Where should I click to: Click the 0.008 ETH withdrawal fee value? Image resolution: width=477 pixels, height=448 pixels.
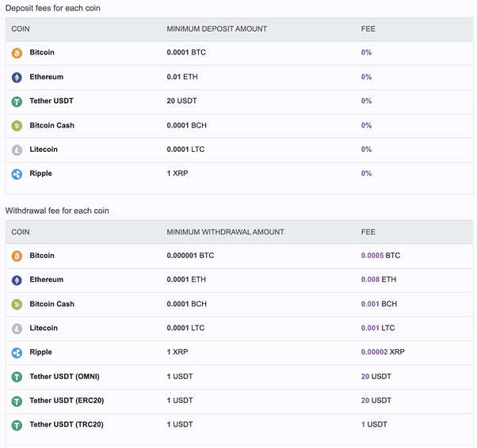click(x=379, y=279)
